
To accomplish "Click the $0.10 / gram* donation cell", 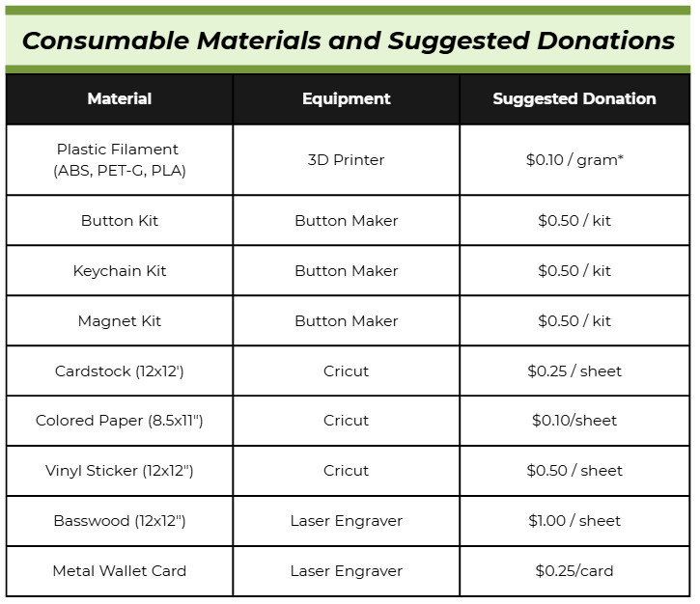I will click(x=574, y=160).
